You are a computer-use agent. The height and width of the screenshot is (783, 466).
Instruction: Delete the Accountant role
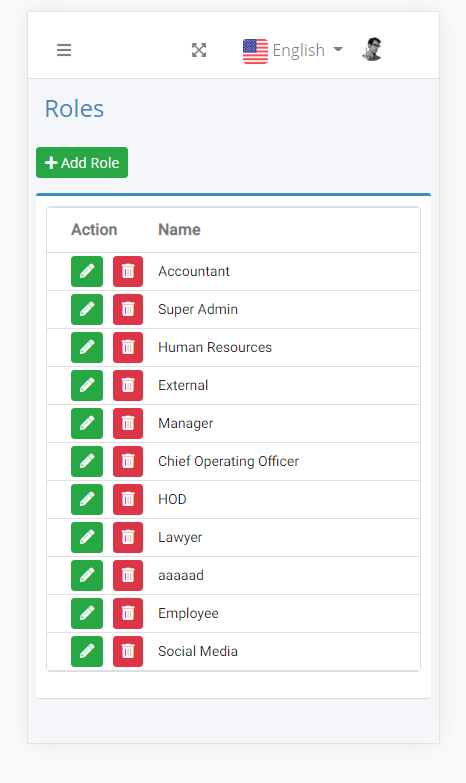128,272
